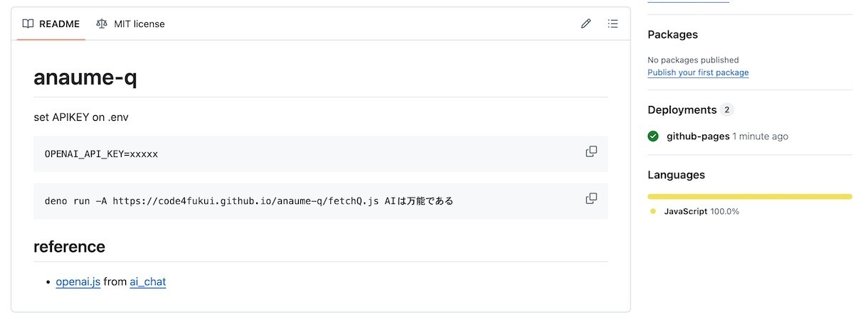Click the pencil icon to edit README

[586, 23]
